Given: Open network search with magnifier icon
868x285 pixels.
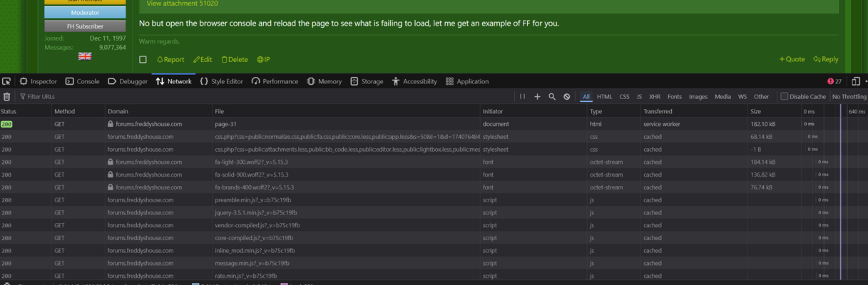Looking at the screenshot, I should [x=552, y=97].
